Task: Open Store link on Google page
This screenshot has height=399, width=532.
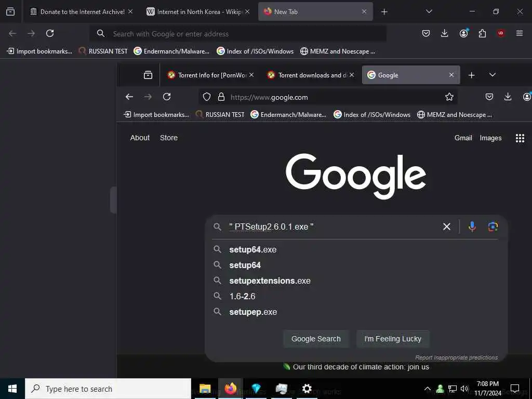Action: 169,138
